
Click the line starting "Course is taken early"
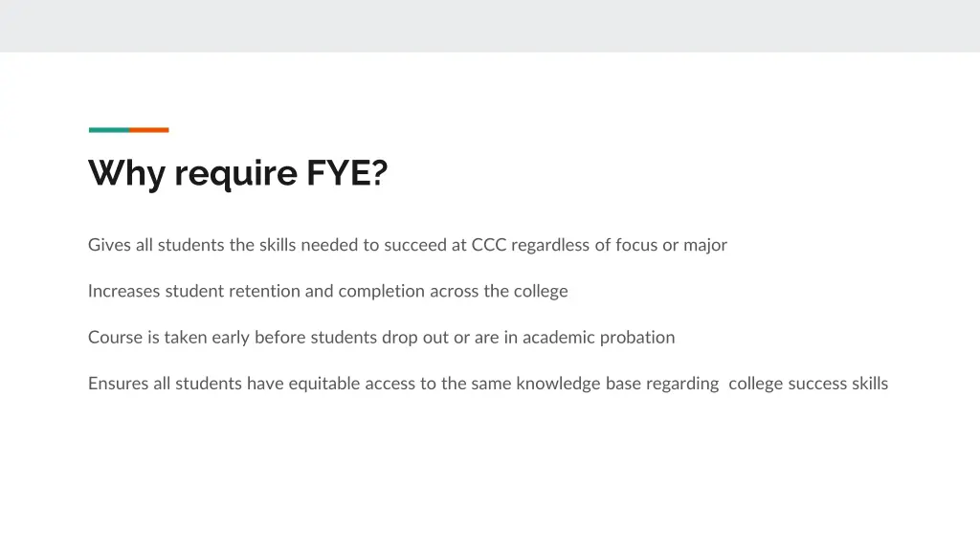pos(381,337)
